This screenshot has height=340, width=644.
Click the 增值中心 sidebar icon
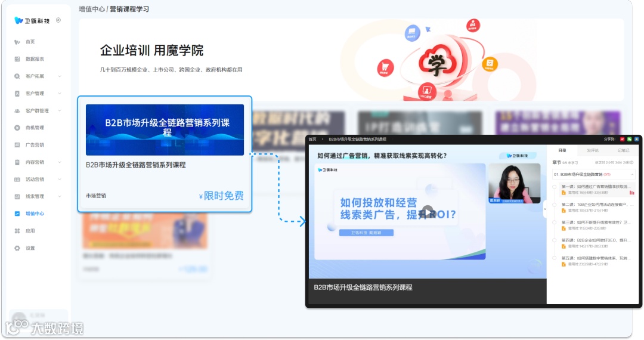[x=17, y=214]
